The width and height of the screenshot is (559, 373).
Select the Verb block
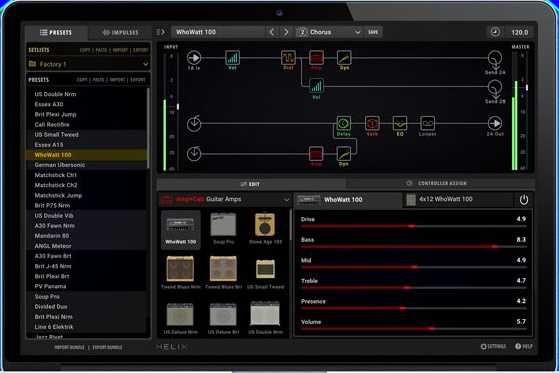[372, 124]
